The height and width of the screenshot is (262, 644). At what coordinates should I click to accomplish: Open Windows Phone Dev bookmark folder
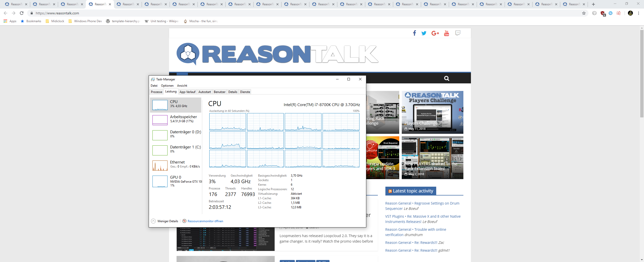85,21
